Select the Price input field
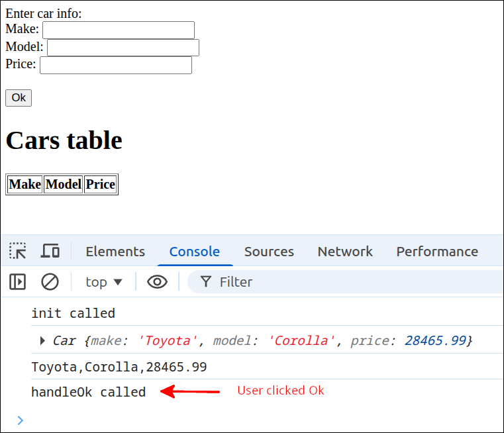The width and height of the screenshot is (504, 433). [116, 65]
